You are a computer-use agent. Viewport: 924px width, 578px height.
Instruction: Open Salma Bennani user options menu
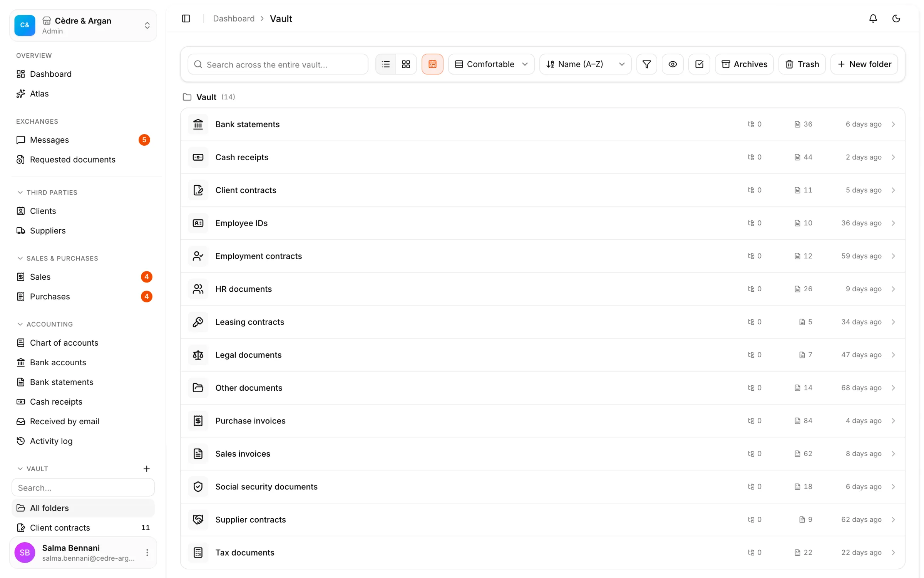coord(147,553)
